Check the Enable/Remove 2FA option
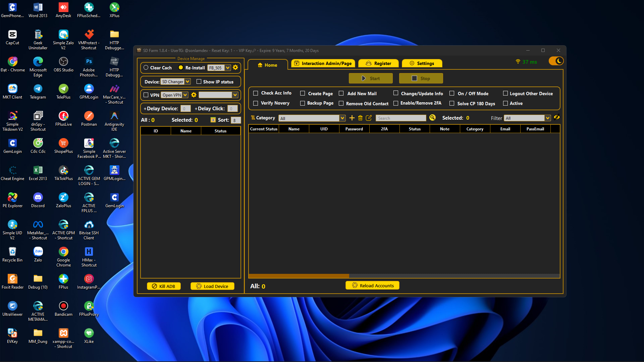Viewport: 644px width, 362px height. click(396, 103)
